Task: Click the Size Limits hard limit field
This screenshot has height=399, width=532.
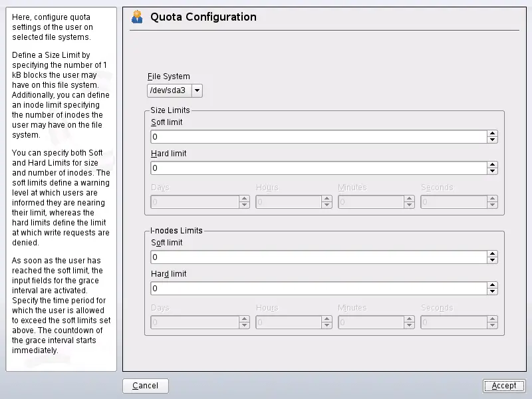Action: pos(318,168)
